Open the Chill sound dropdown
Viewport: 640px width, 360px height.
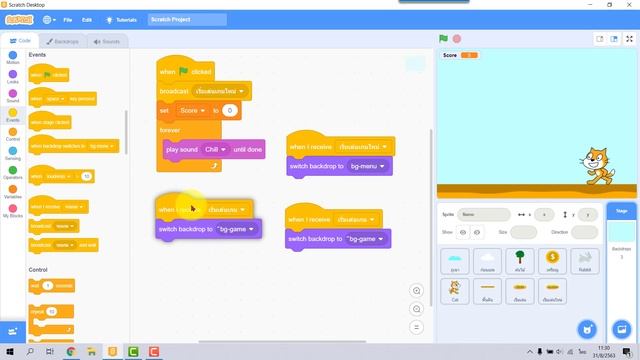tap(215, 149)
